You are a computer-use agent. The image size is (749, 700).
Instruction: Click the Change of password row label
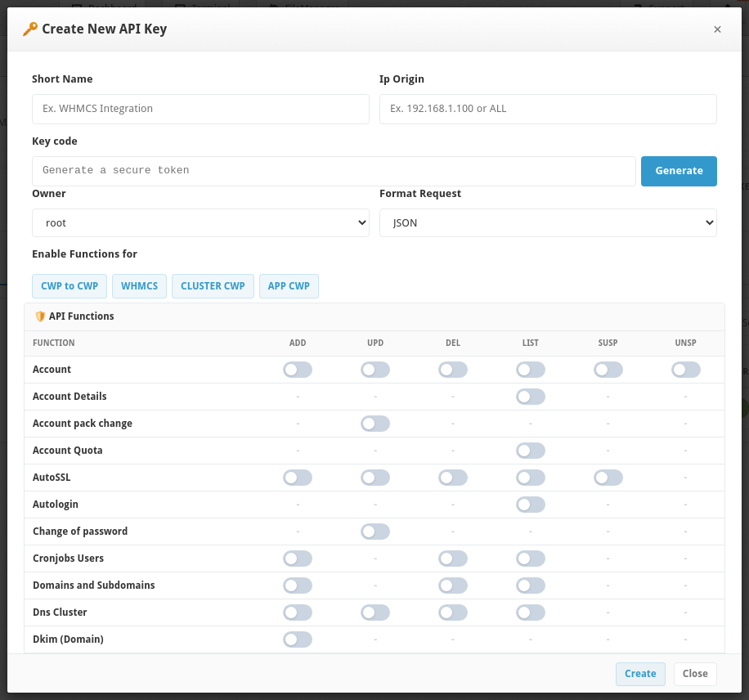click(x=80, y=532)
